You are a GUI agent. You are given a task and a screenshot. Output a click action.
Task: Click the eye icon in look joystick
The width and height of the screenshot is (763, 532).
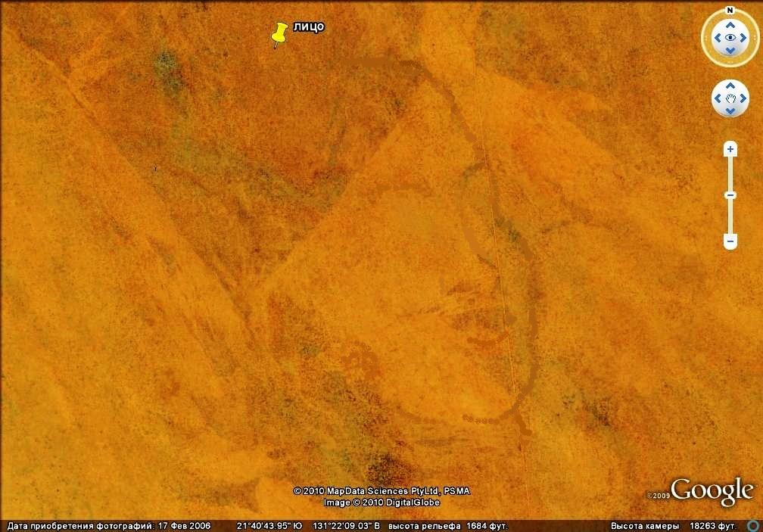[x=730, y=38]
